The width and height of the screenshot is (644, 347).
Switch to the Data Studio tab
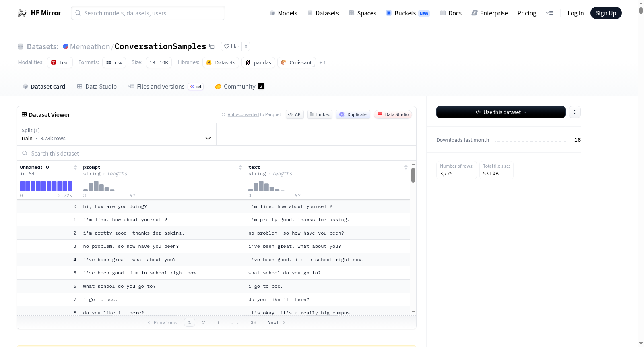(x=97, y=87)
